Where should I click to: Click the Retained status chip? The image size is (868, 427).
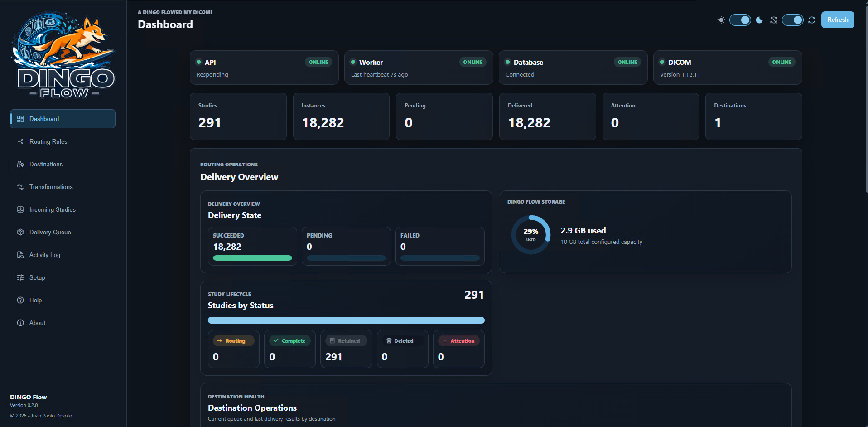click(346, 341)
